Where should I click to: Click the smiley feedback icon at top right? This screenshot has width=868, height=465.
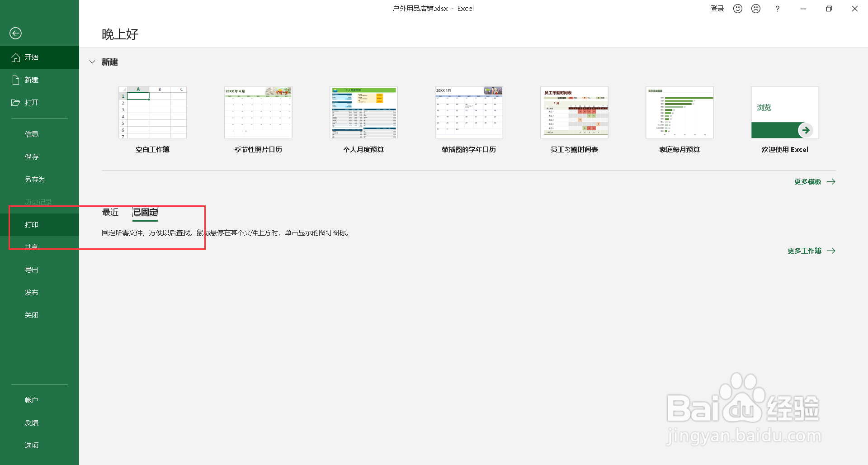click(x=737, y=8)
